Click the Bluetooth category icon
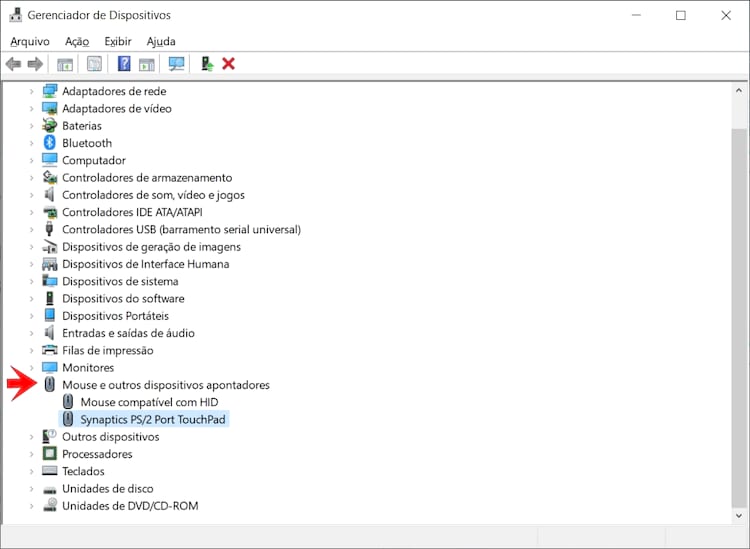 [x=50, y=143]
